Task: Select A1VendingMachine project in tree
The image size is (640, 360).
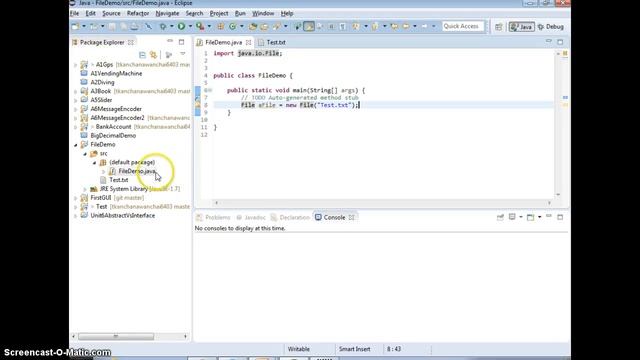Action: pyautogui.click(x=116, y=73)
